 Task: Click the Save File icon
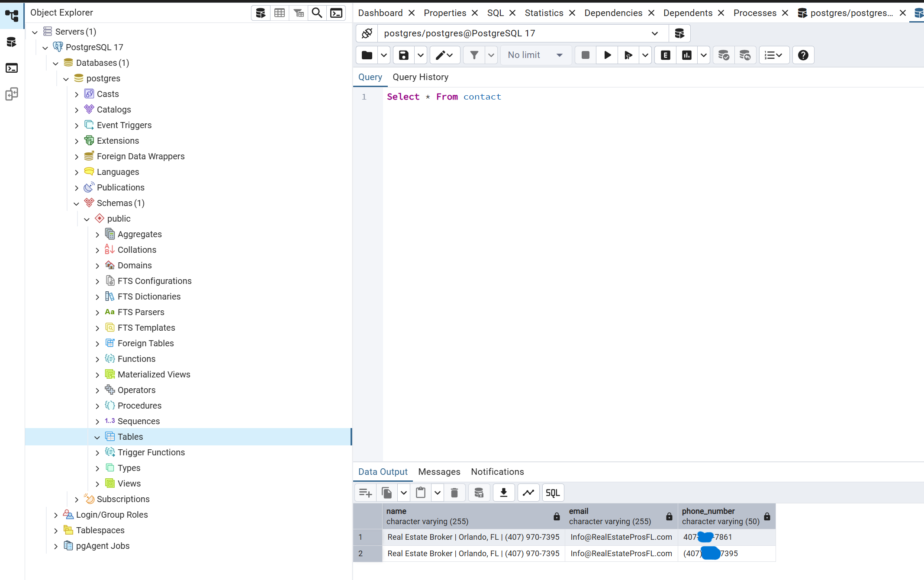pos(403,55)
